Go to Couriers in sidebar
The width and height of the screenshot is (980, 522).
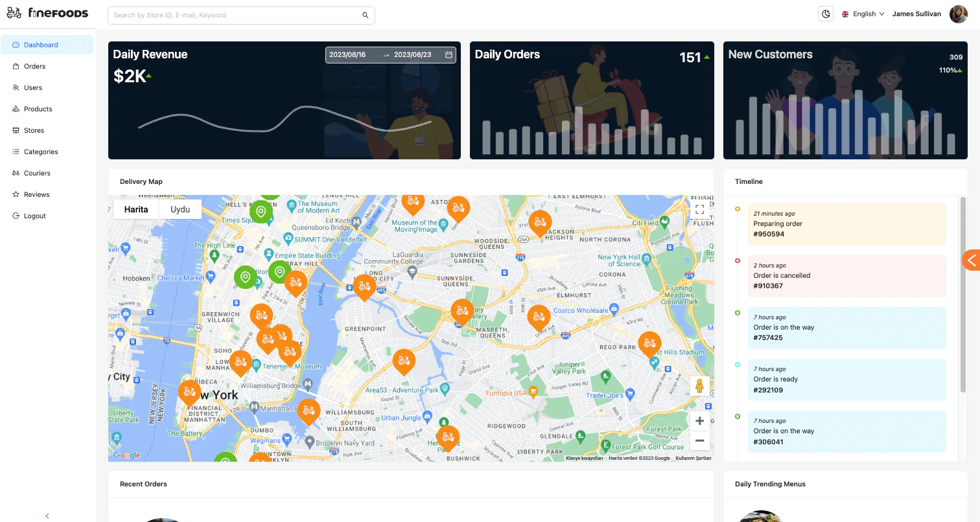(37, 173)
